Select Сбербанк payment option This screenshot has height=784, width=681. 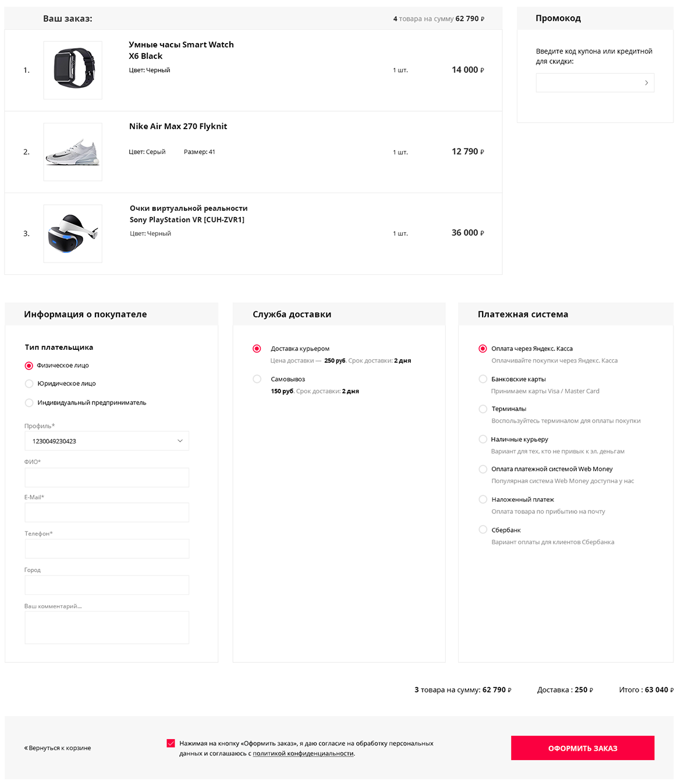click(483, 530)
